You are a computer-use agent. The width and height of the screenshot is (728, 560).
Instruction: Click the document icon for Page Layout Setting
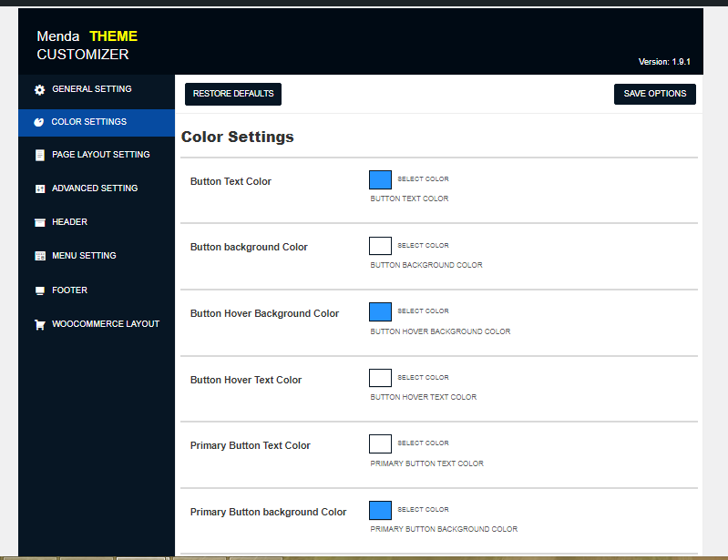pyautogui.click(x=39, y=156)
